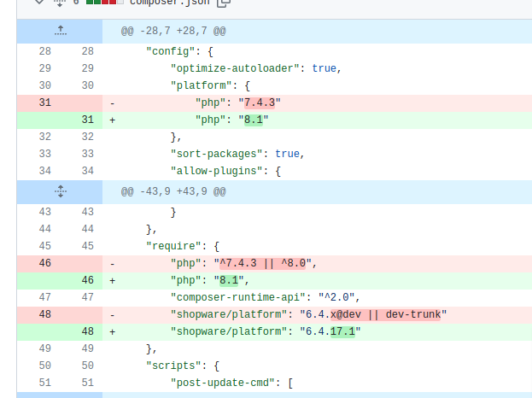Select deleted line number 46

(44, 263)
